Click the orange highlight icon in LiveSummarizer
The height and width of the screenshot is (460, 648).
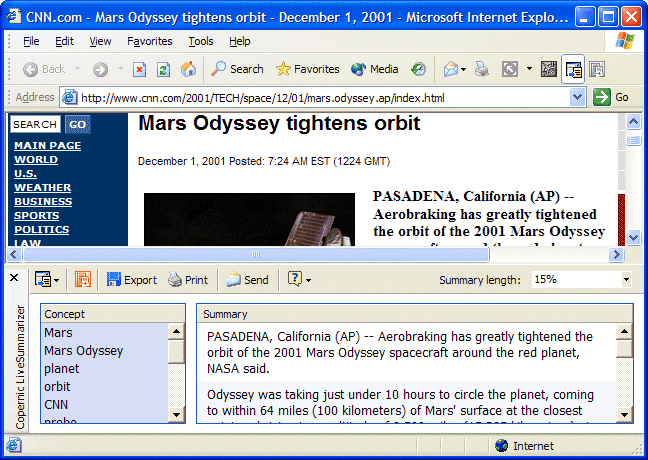pos(83,280)
